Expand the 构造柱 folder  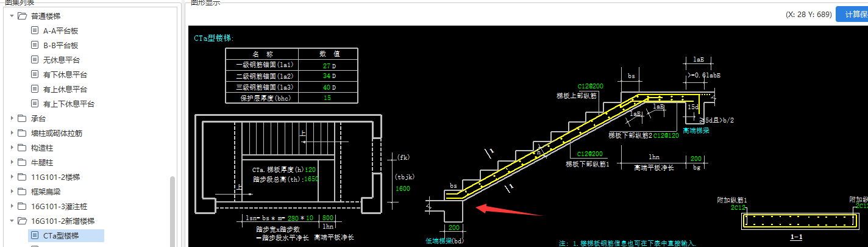point(12,148)
